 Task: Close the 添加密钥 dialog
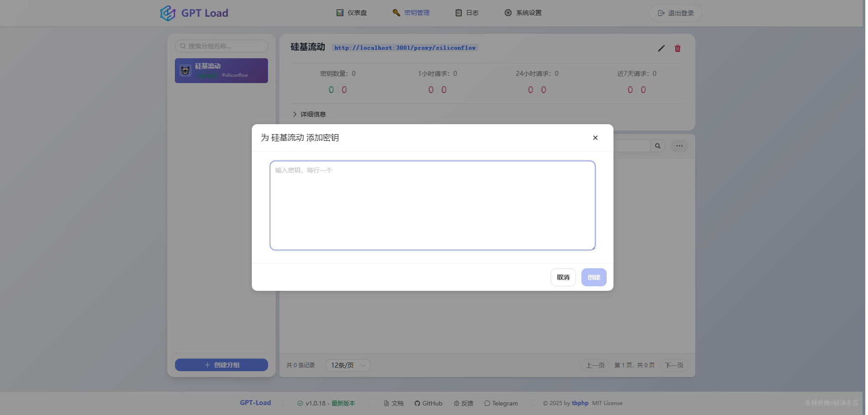tap(595, 138)
